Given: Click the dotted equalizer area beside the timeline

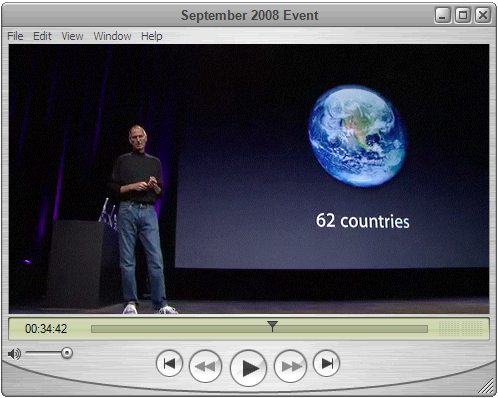Looking at the screenshot, I should pyautogui.click(x=460, y=329).
